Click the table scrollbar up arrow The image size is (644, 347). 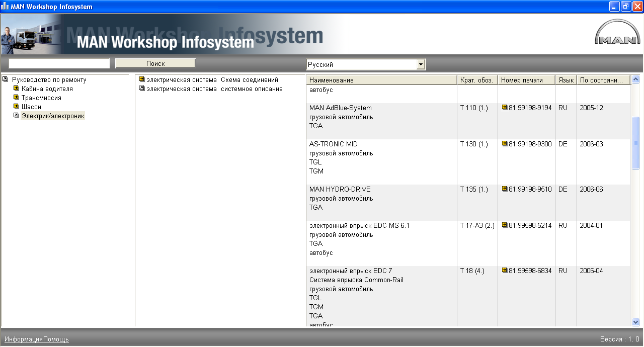point(635,79)
